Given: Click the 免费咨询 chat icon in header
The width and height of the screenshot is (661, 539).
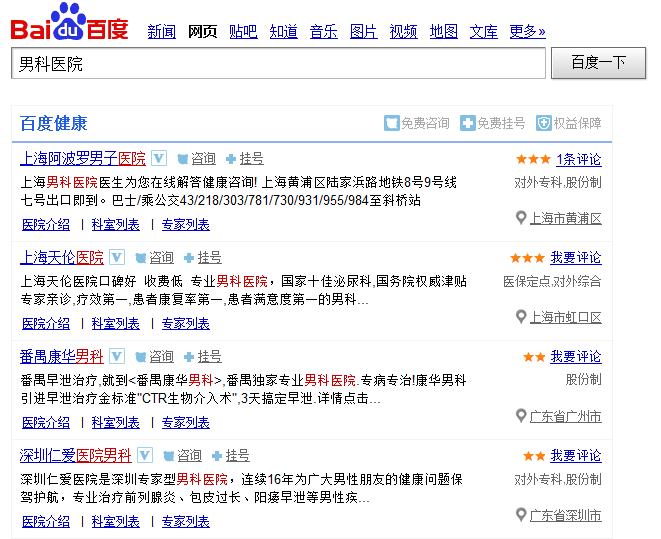Looking at the screenshot, I should 392,123.
